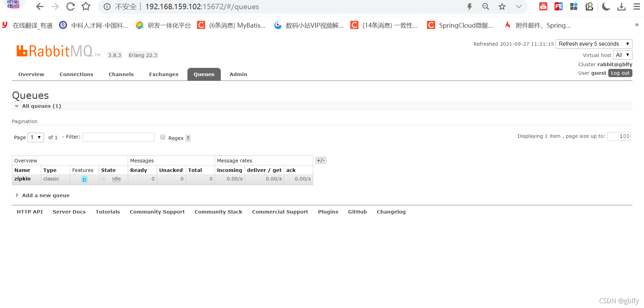Switch to the Admin tab
The height and width of the screenshot is (308, 644).
pyautogui.click(x=238, y=74)
